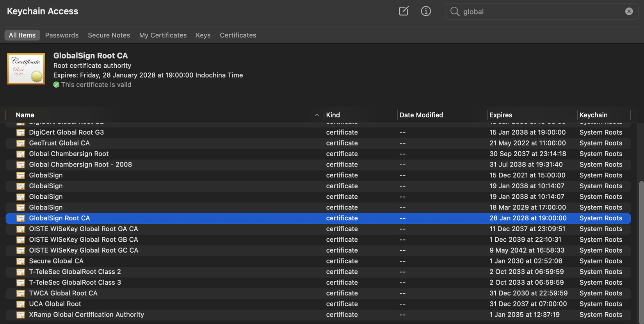Switch to the Passwords tab
The image size is (644, 324).
(x=62, y=35)
